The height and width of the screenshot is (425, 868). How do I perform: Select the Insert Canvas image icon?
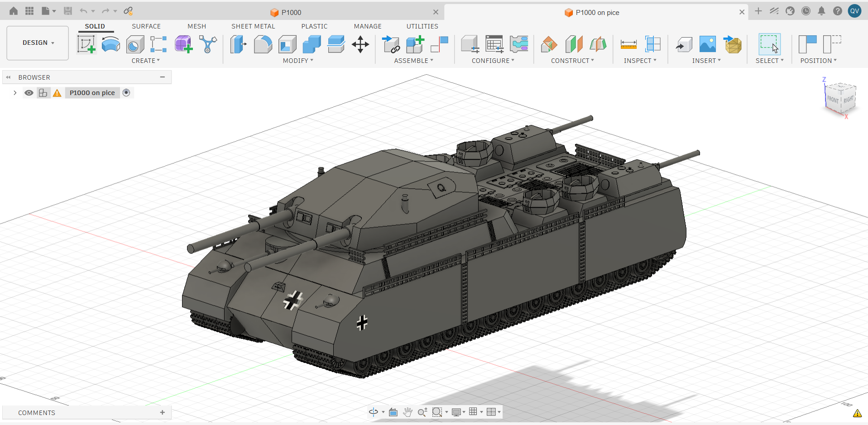(708, 44)
